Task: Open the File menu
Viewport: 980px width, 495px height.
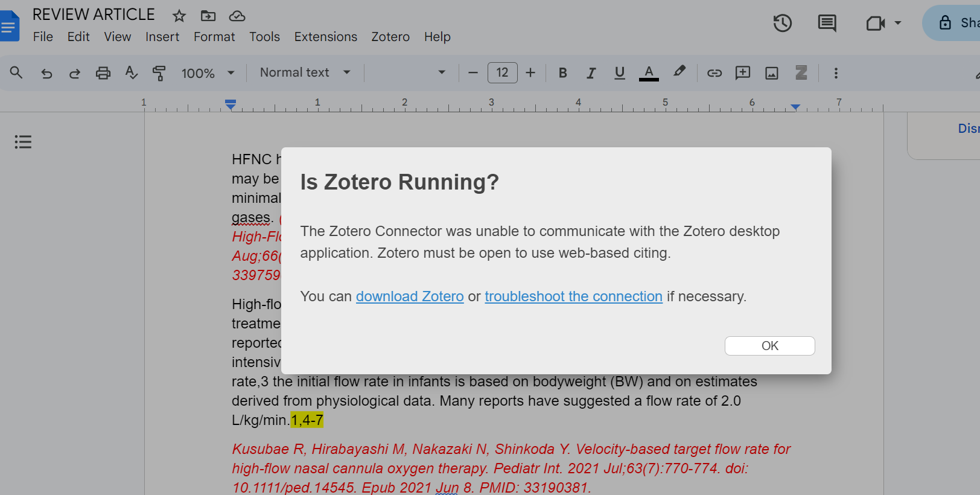Action: (43, 37)
